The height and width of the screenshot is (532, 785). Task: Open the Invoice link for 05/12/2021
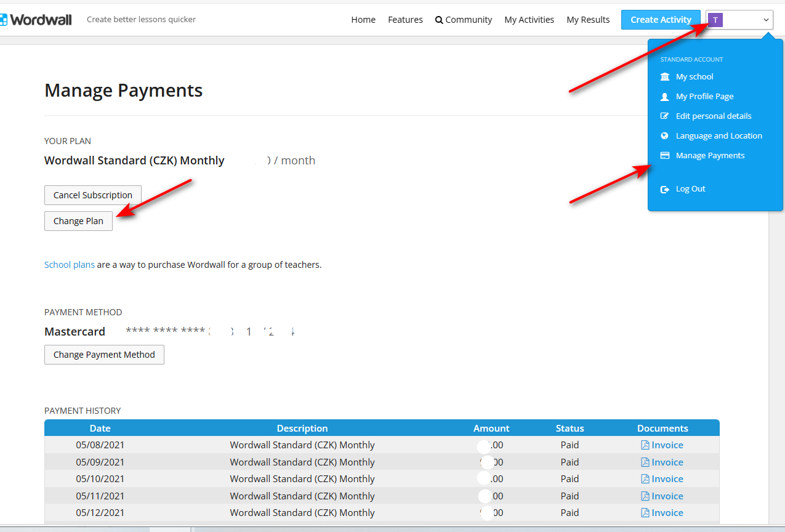[x=667, y=513]
